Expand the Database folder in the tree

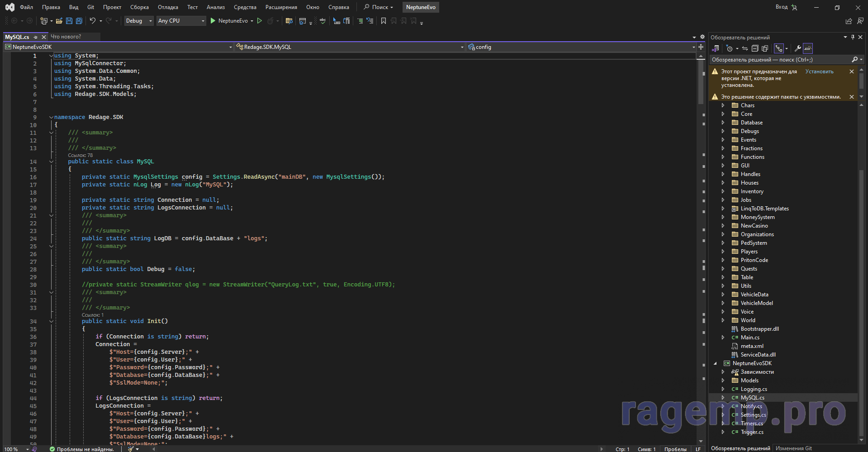[723, 123]
